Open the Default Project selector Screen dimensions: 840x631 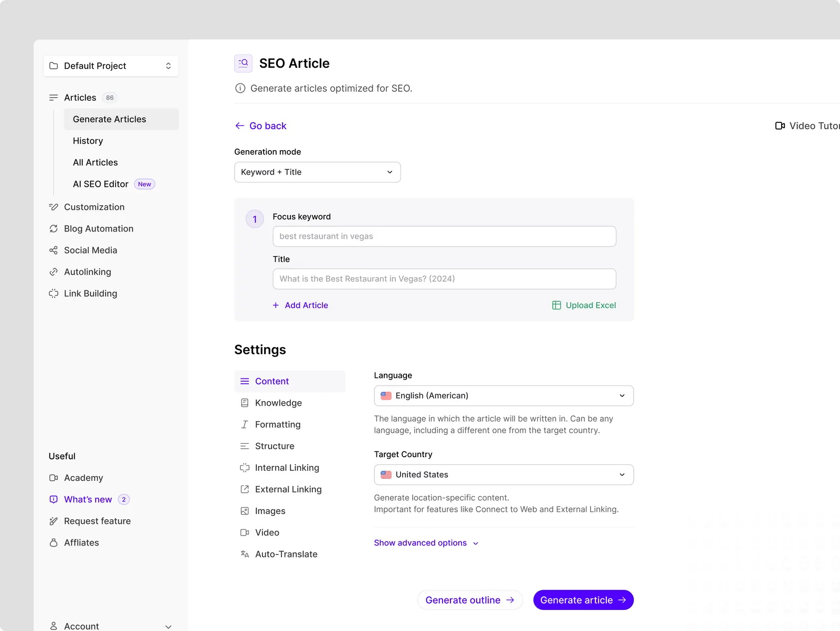[x=111, y=66]
